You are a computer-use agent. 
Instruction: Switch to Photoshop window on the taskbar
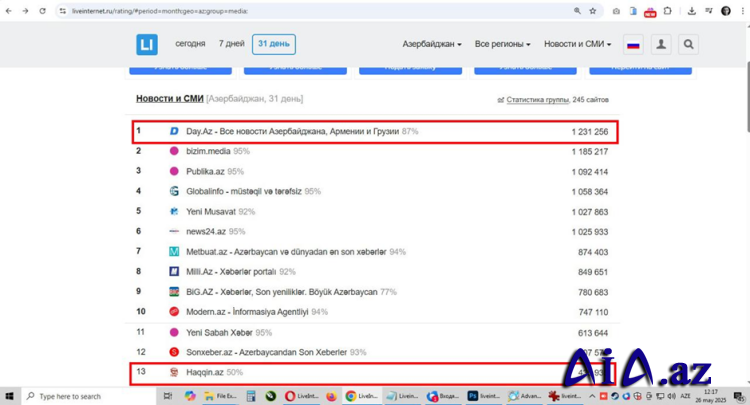click(484, 396)
